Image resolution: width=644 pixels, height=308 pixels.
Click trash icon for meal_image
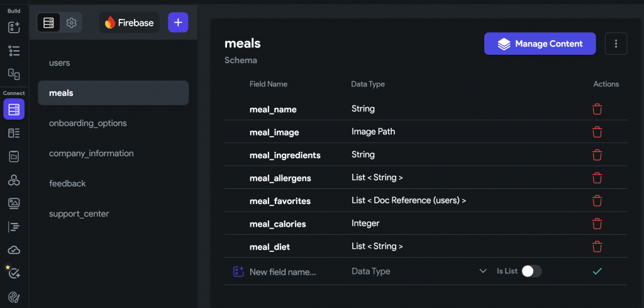pyautogui.click(x=597, y=132)
